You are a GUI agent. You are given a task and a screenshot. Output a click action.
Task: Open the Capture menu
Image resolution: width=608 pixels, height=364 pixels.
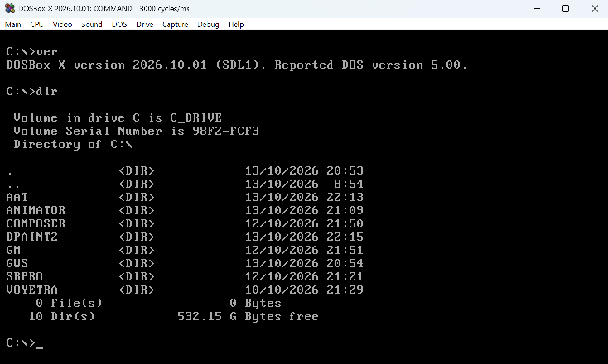click(x=175, y=24)
